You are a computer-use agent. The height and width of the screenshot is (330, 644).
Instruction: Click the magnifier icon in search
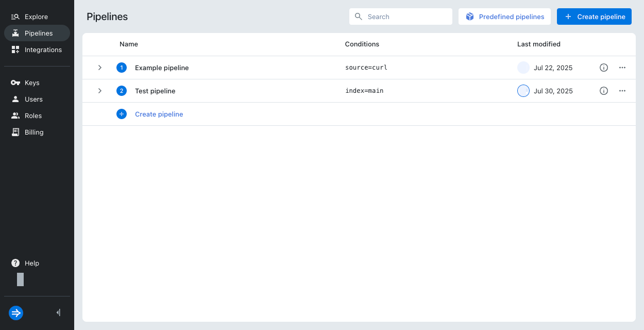click(x=359, y=16)
